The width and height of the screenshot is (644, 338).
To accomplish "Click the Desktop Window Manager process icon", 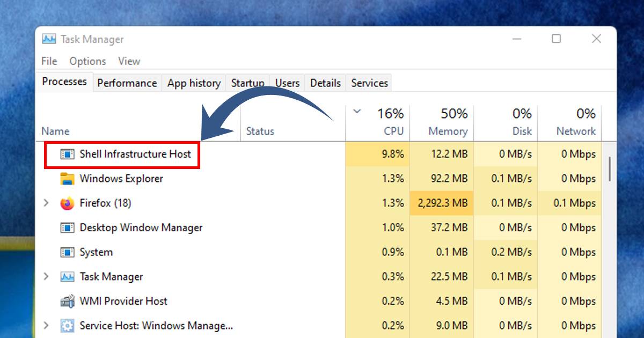I will tap(67, 228).
